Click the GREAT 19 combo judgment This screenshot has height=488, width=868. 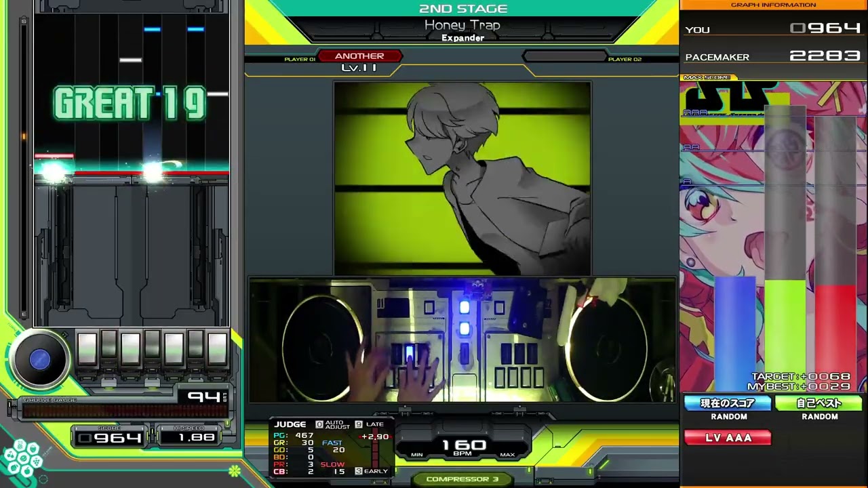click(x=130, y=104)
